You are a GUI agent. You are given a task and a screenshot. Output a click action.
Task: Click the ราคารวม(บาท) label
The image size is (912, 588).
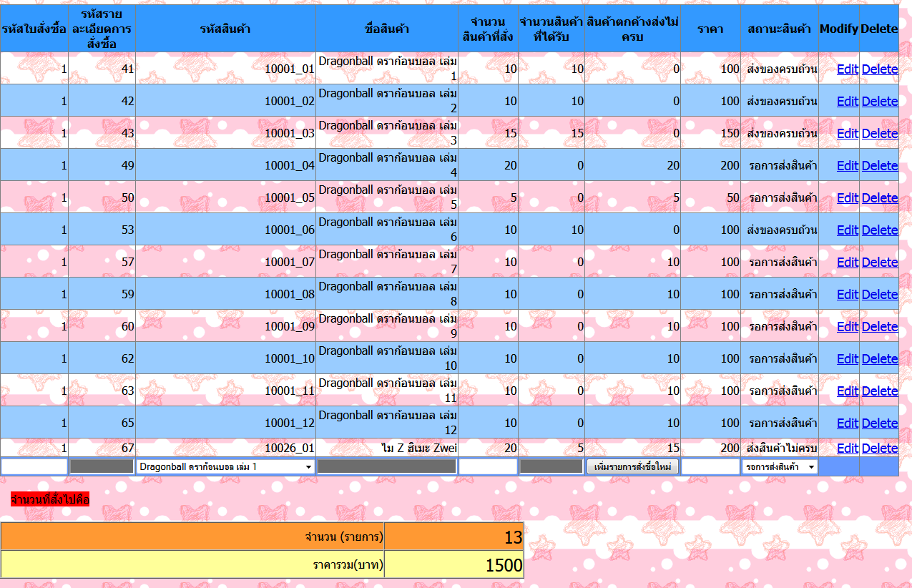tap(348, 565)
